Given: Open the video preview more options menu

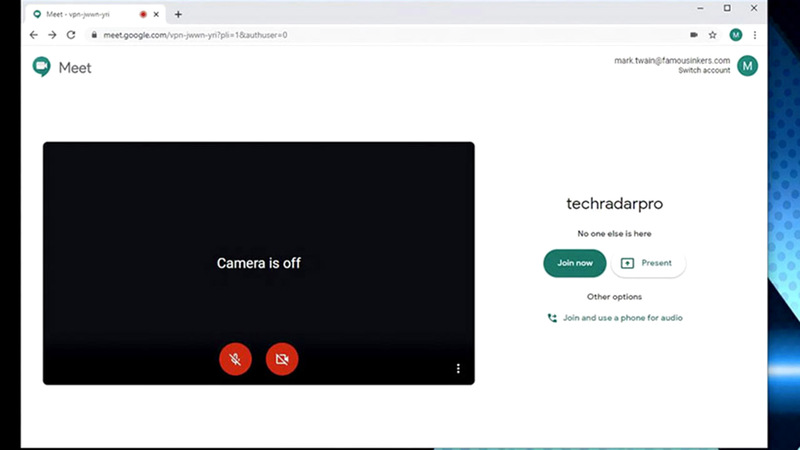Looking at the screenshot, I should (x=458, y=369).
